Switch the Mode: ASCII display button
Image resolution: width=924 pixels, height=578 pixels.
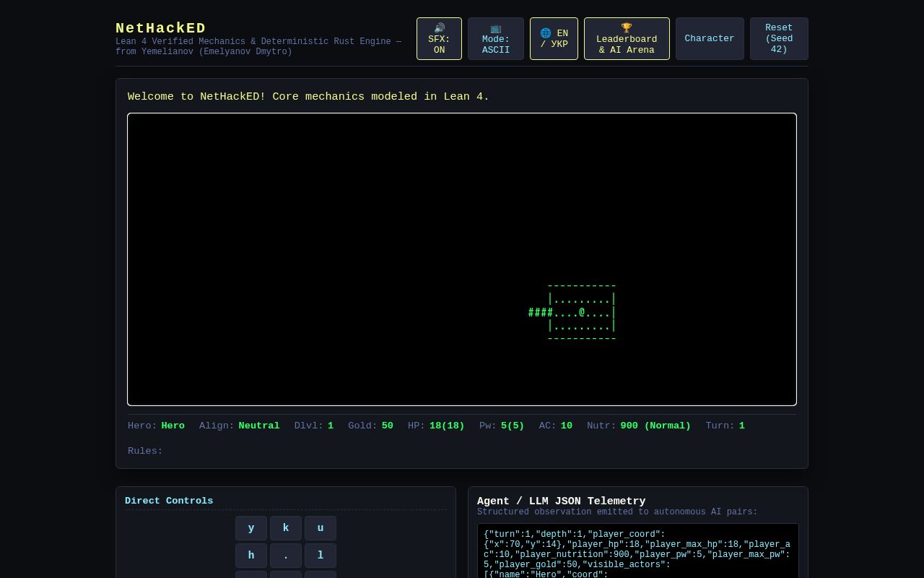pos(496,39)
